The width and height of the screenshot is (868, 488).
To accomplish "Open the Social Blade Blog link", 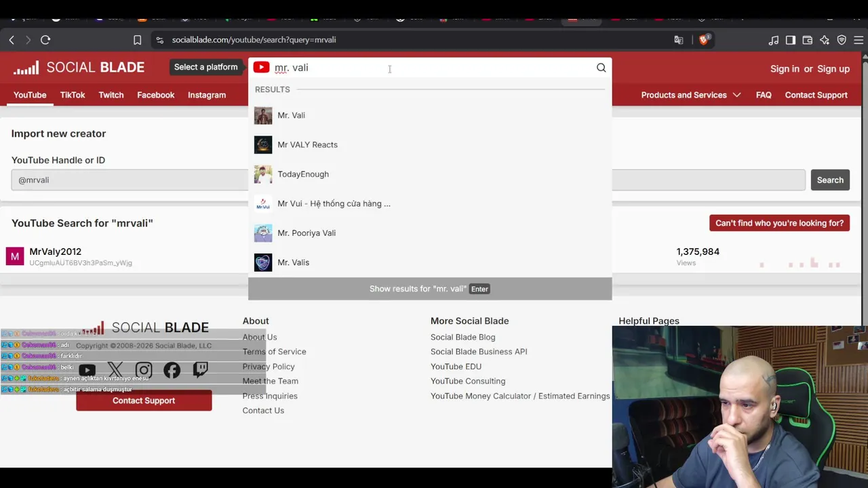I will tap(462, 337).
